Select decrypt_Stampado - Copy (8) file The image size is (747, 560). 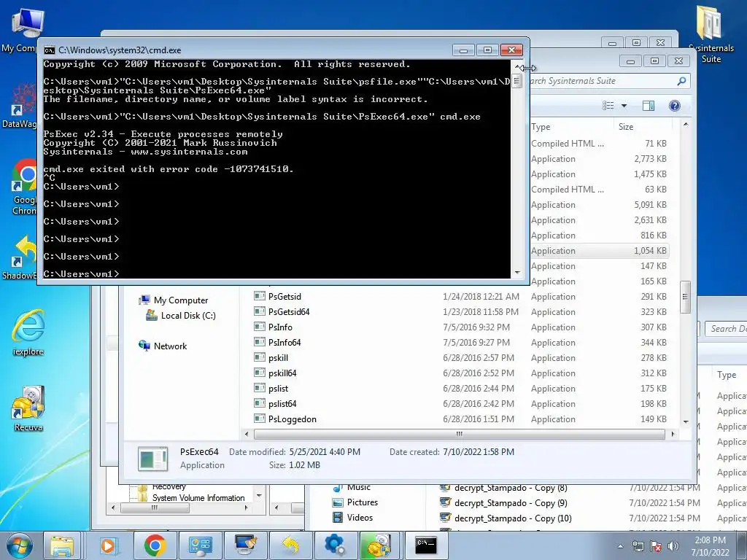511,488
